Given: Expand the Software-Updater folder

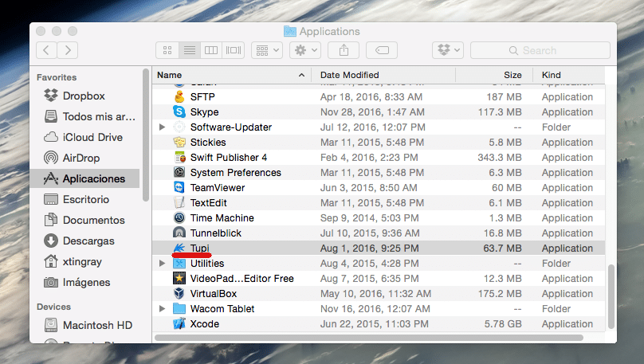Looking at the screenshot, I should pos(163,127).
